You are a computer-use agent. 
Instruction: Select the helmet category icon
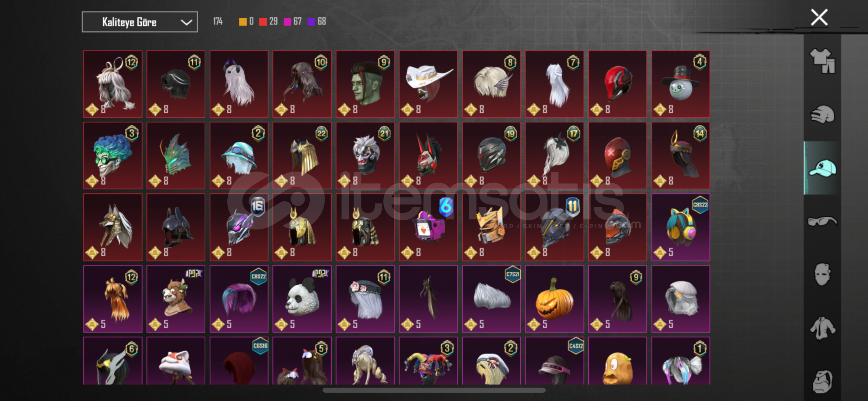[x=822, y=114]
